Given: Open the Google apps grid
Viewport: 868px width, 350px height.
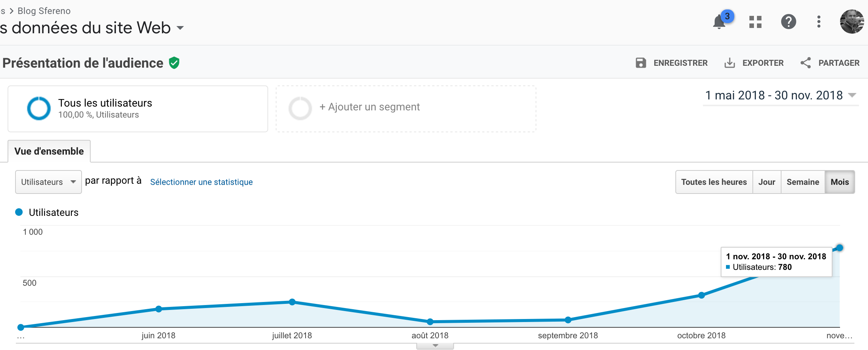Looking at the screenshot, I should click(755, 22).
